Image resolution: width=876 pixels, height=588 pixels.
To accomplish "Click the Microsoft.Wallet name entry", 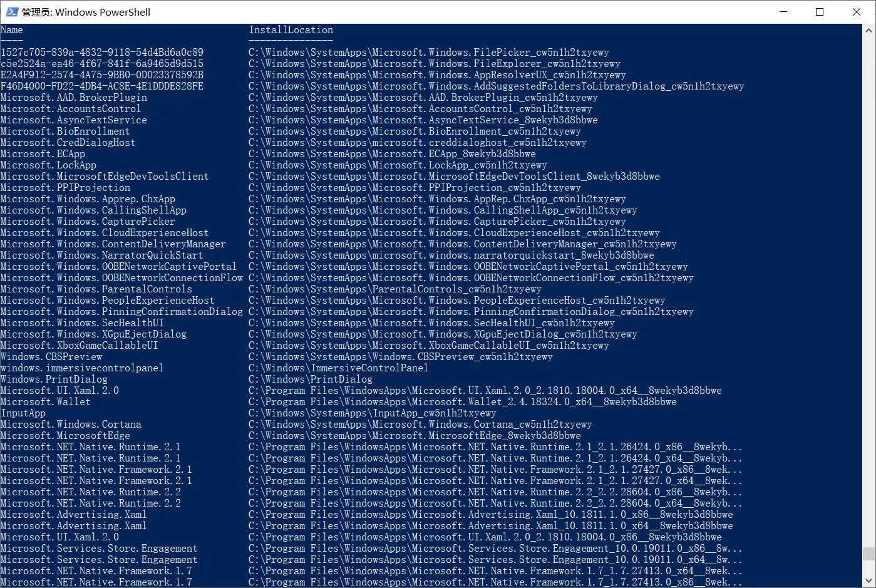I will click(46, 402).
